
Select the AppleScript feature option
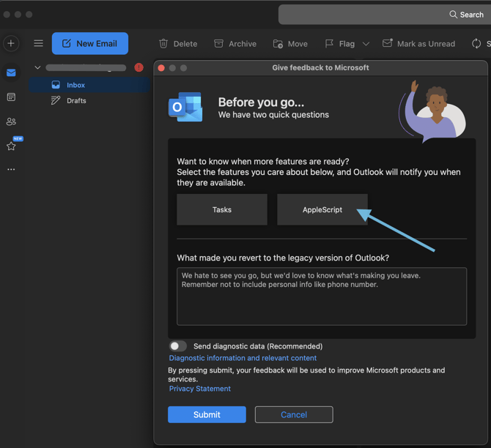click(322, 210)
